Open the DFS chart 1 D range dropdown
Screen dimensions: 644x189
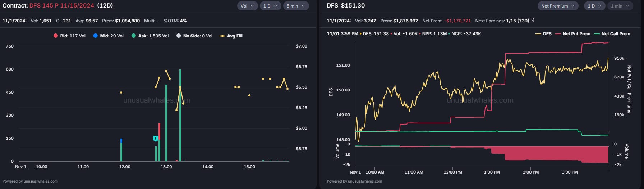[595, 6]
